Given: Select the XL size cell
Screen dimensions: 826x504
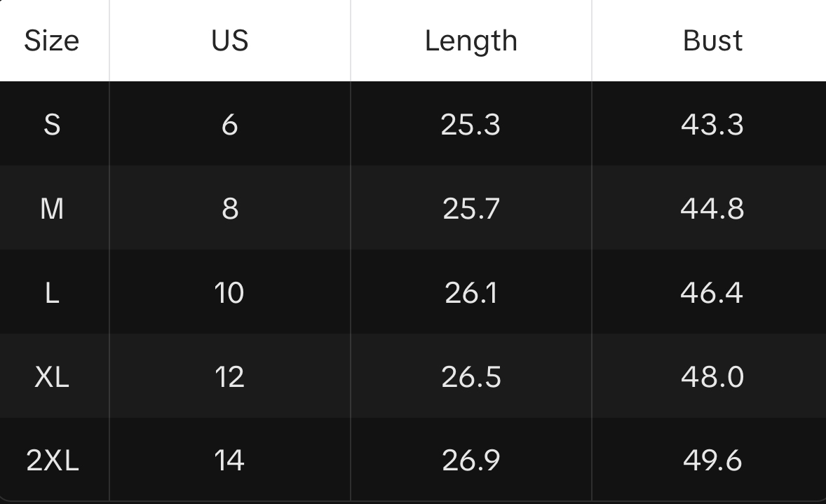Looking at the screenshot, I should pos(52,377).
